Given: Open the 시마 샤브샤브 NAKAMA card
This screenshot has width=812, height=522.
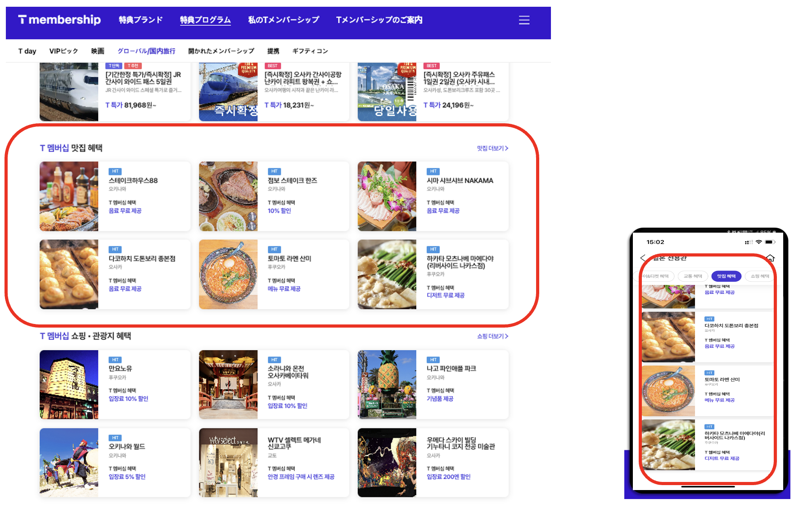Looking at the screenshot, I should point(433,196).
